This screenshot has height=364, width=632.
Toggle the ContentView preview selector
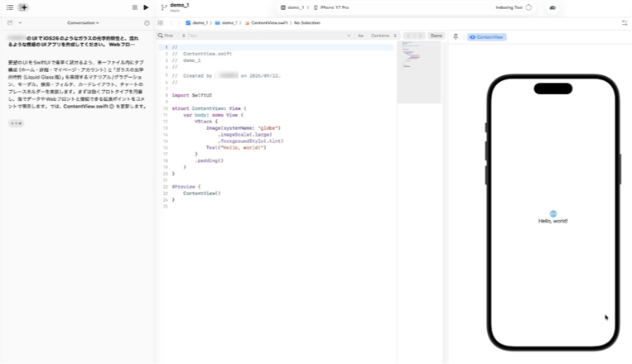(x=487, y=37)
